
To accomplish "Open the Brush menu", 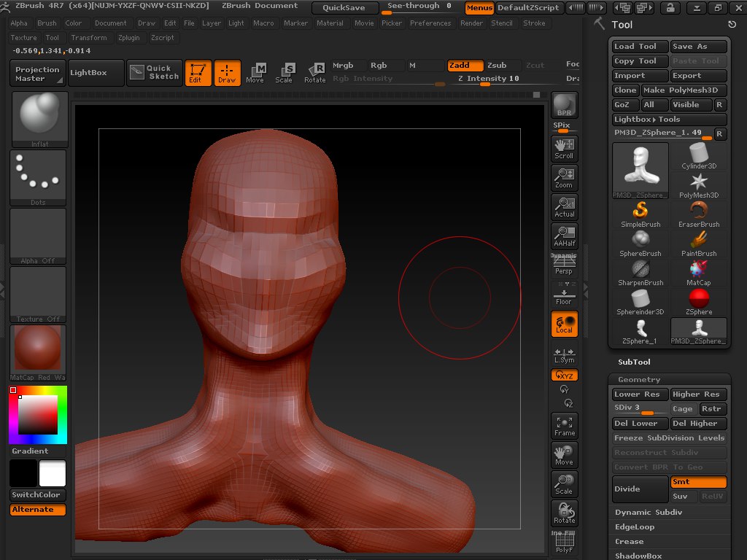I will click(47, 23).
